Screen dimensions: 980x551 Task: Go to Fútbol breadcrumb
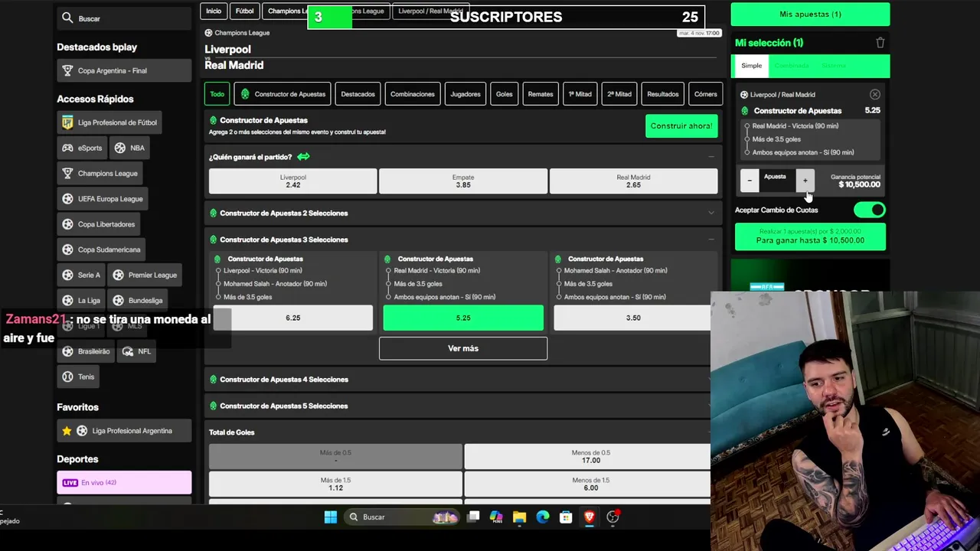245,11
